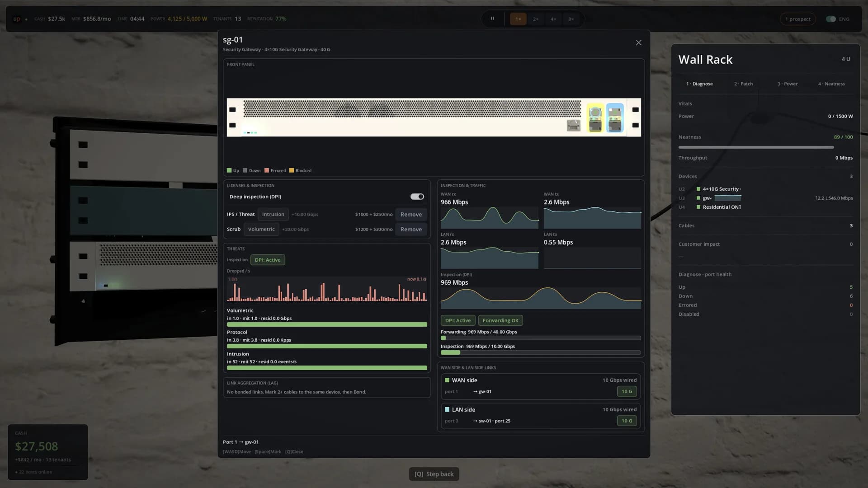Open the 1 prospect notification

(x=797, y=19)
